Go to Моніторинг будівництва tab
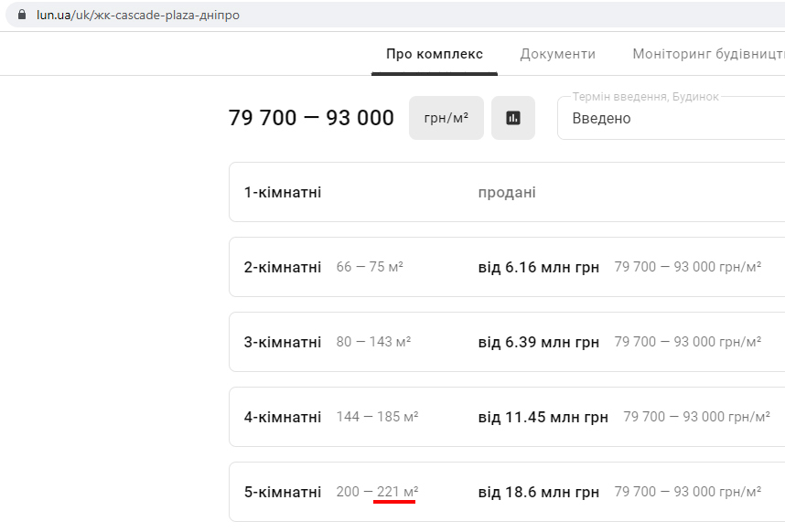 pos(707,54)
